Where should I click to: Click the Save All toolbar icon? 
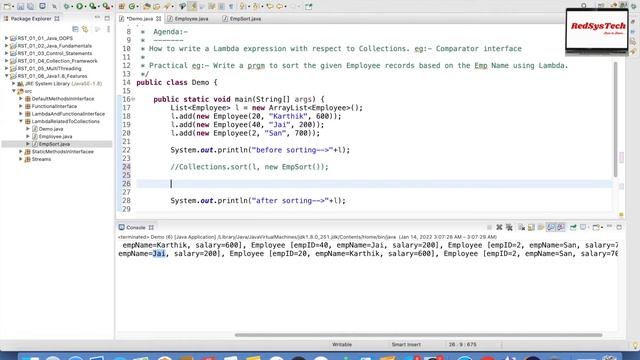pos(31,6)
